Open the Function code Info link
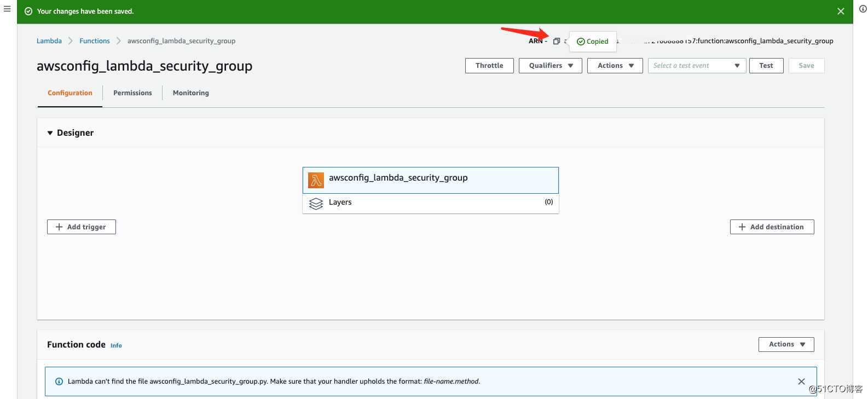 [116, 345]
